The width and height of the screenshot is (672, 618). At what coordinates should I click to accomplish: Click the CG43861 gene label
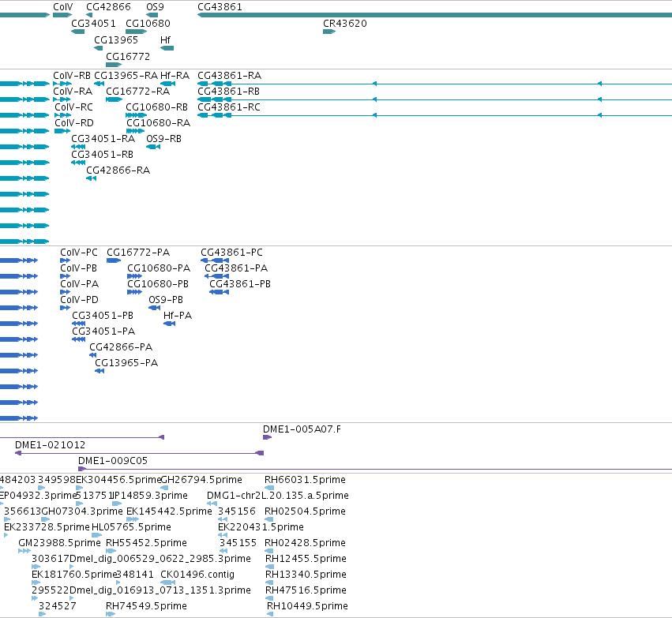220,7
